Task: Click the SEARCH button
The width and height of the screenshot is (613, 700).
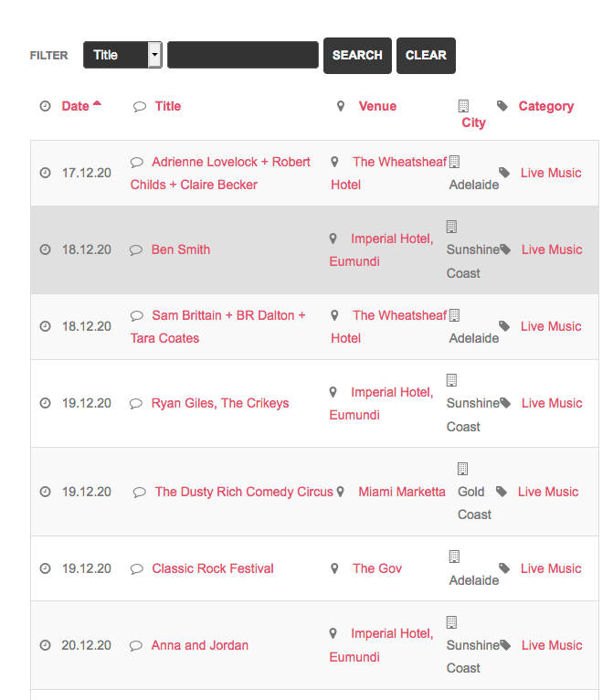Action: [357, 56]
